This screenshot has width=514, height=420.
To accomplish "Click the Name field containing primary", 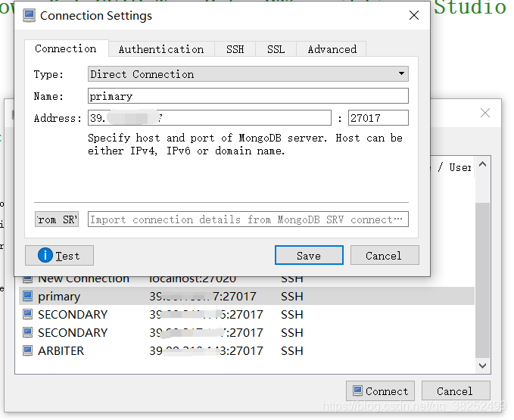I will (x=248, y=96).
